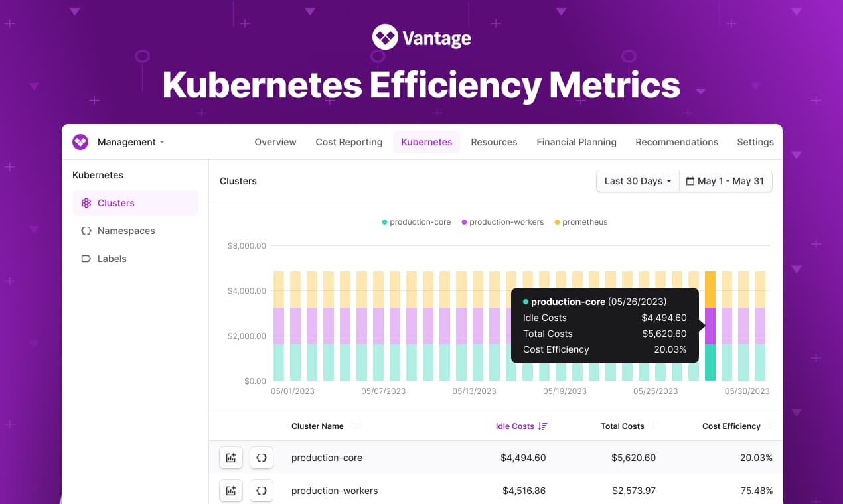The width and height of the screenshot is (843, 504).
Task: Open the production-workers cluster link
Action: [x=335, y=491]
